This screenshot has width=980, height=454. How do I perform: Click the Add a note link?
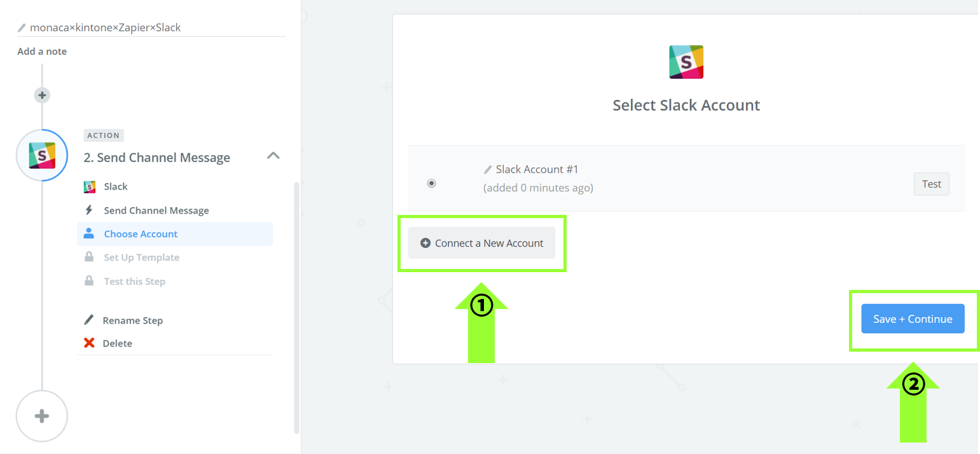(42, 52)
